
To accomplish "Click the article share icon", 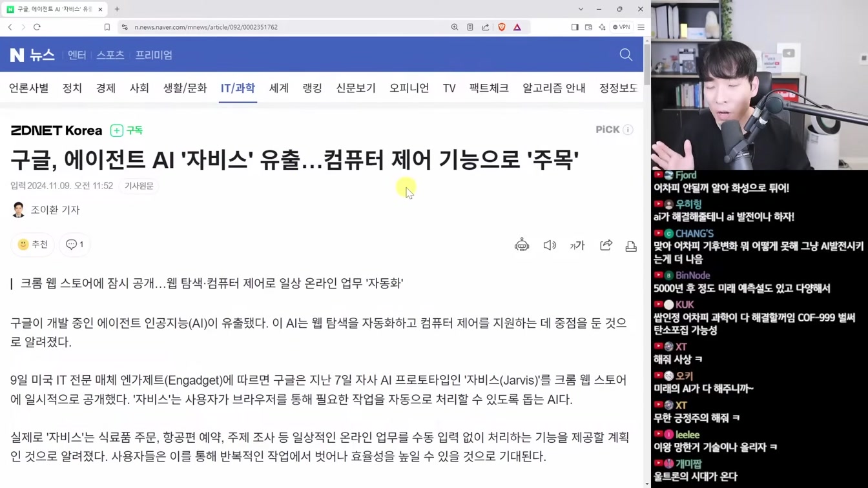I will point(606,245).
